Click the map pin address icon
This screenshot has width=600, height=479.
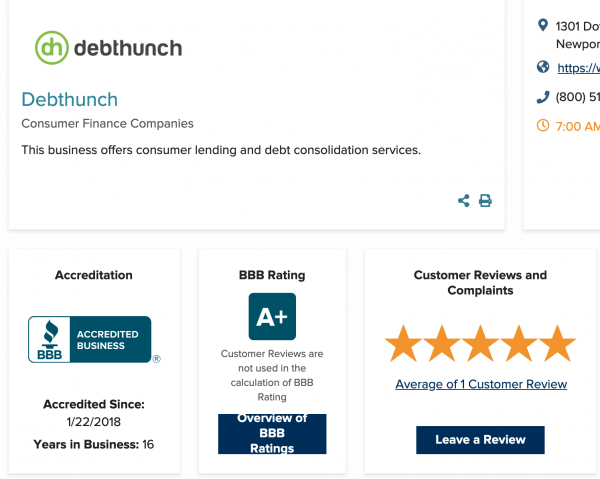point(543,25)
